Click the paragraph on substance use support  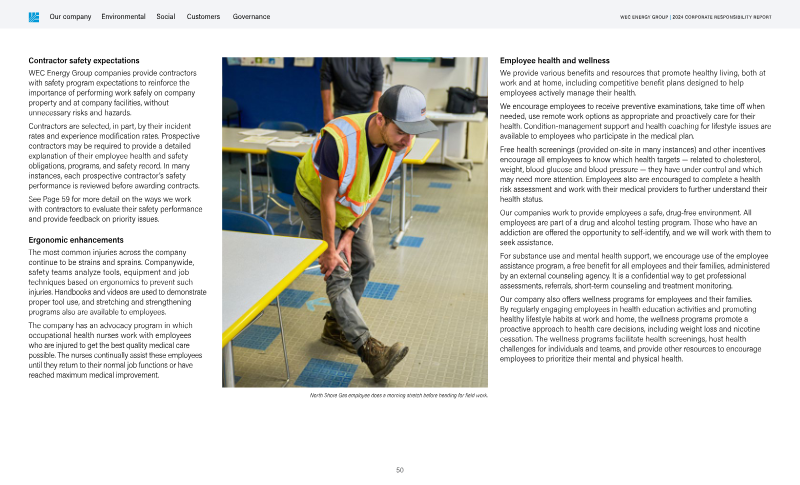633,271
